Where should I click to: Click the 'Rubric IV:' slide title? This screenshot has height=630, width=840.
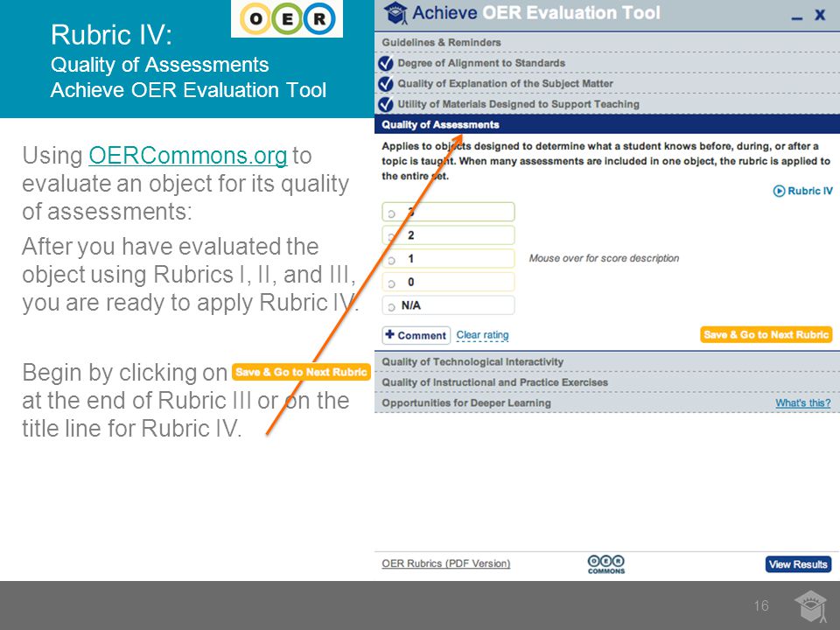point(111,35)
